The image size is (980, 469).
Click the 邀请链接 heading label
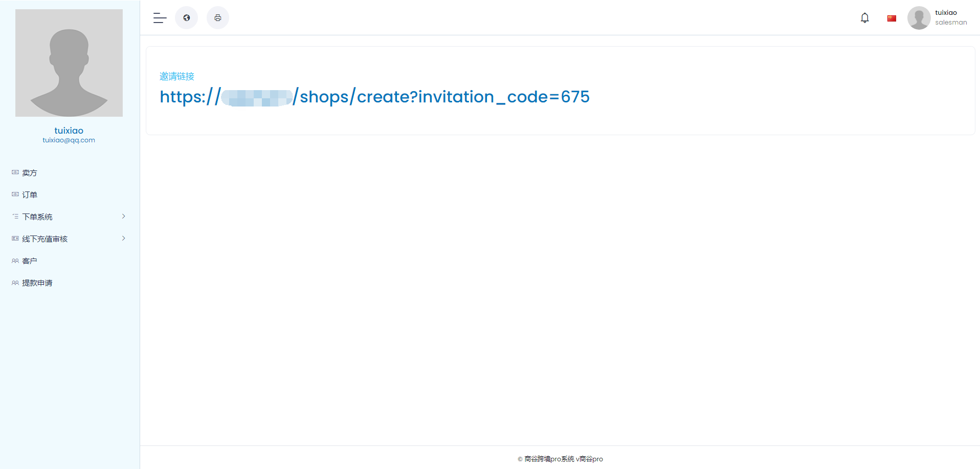177,76
